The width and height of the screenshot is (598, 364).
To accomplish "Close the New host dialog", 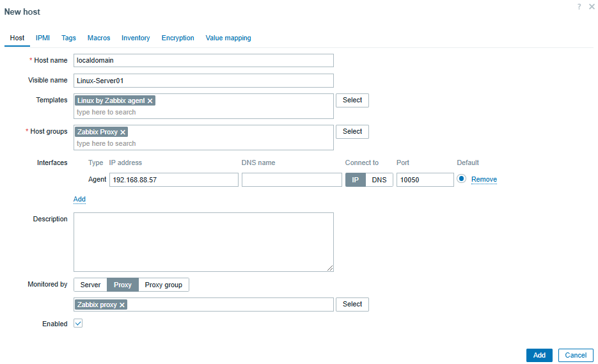I will point(591,6).
